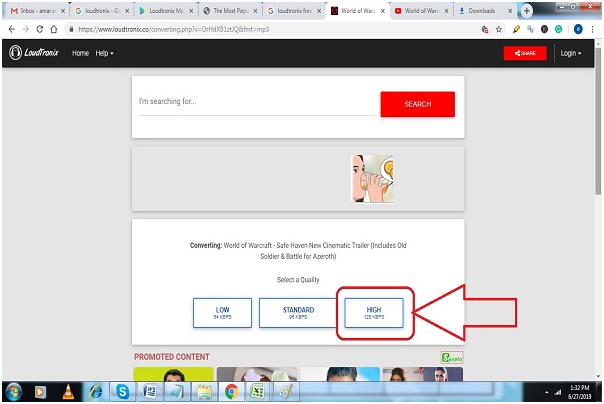Close the Downloads tab
The image size is (604, 404).
pos(510,11)
